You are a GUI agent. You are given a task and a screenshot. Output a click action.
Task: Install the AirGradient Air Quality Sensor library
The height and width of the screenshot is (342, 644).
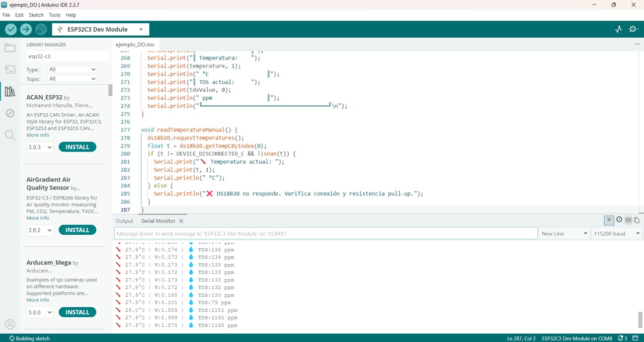click(x=77, y=230)
